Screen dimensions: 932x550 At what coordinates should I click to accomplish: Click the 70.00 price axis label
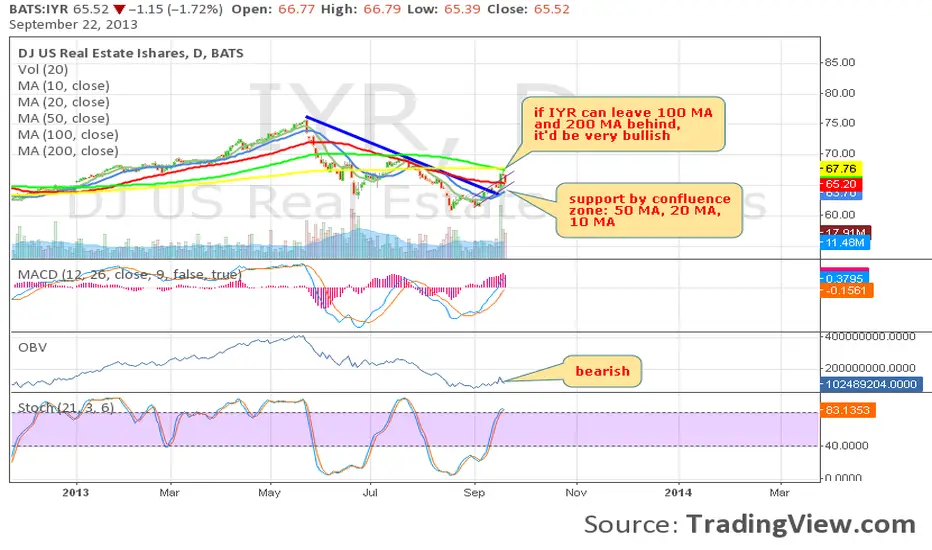(x=840, y=153)
